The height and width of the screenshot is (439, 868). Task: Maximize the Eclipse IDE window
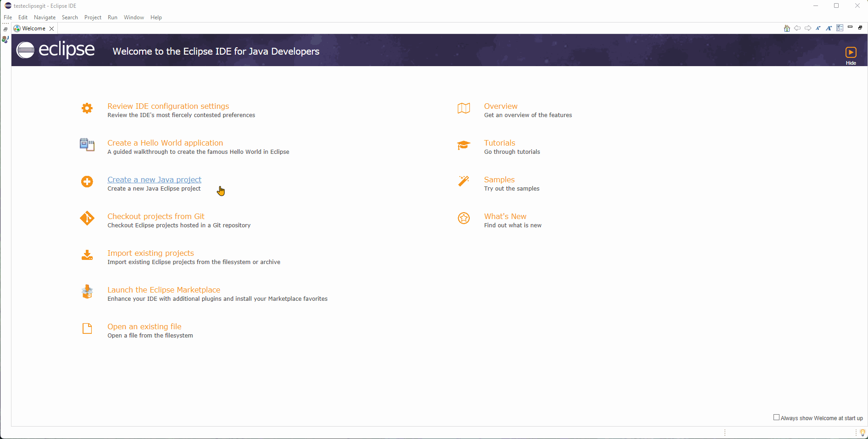coord(836,6)
